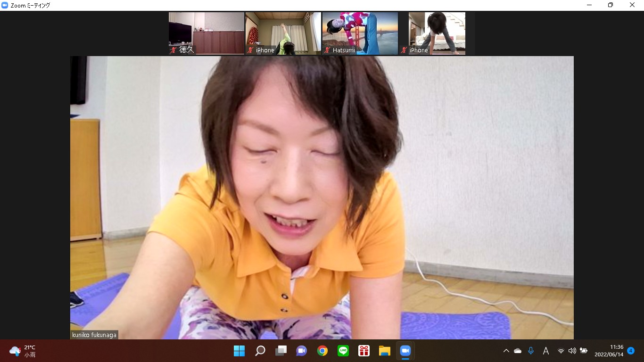
Task: Open notification badge showing 4
Action: (x=631, y=351)
